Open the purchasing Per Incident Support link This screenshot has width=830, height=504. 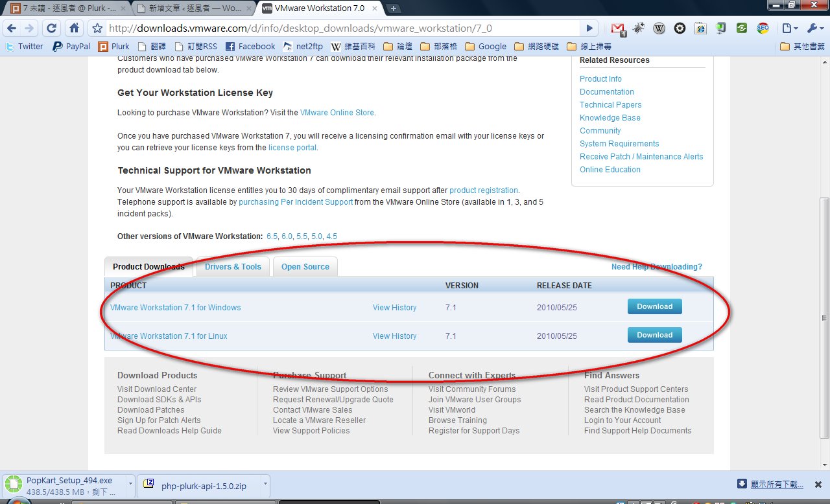(x=296, y=202)
